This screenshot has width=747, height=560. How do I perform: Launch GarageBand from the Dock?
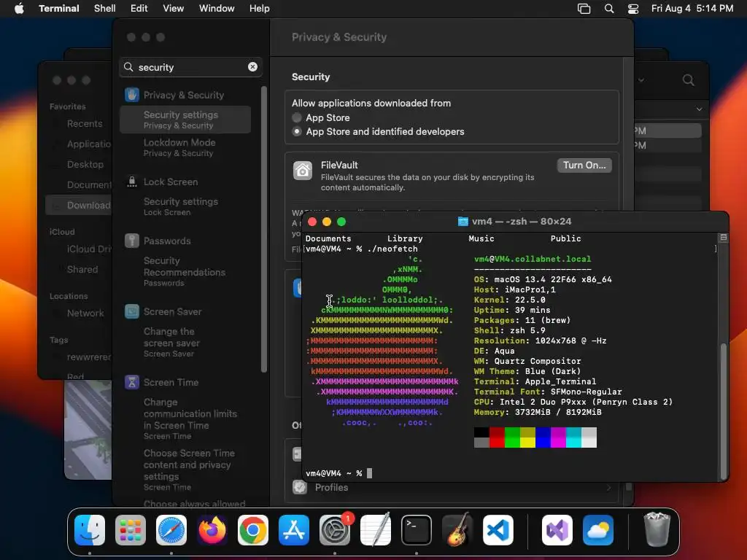pyautogui.click(x=457, y=530)
